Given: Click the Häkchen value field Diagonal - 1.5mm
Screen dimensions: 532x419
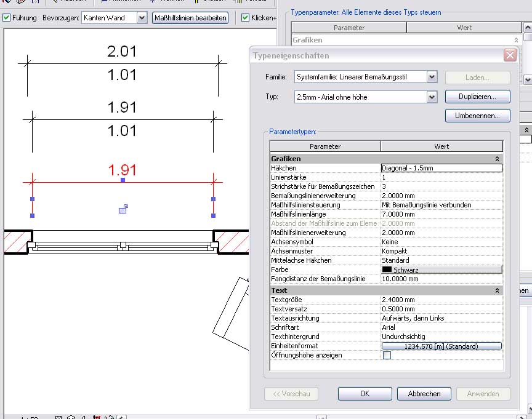Looking at the screenshot, I should [x=441, y=168].
